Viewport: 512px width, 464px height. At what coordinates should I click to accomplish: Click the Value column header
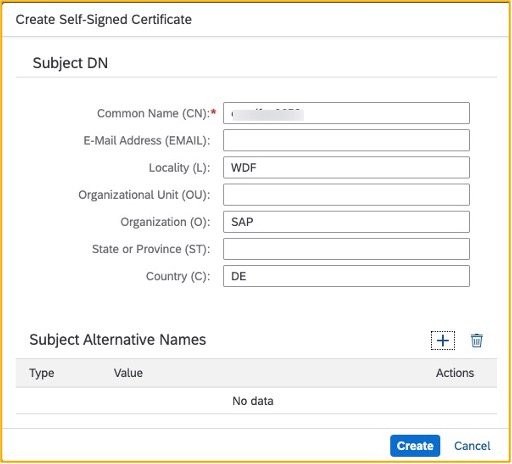pos(128,373)
